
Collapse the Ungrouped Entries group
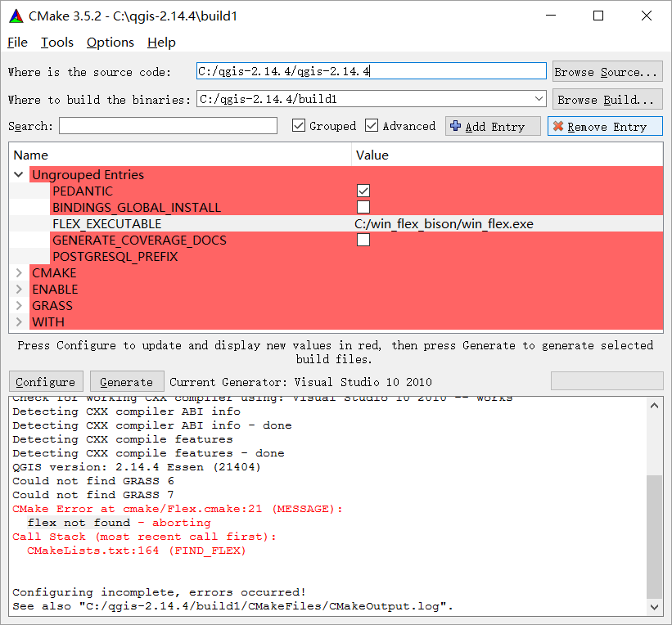(19, 174)
